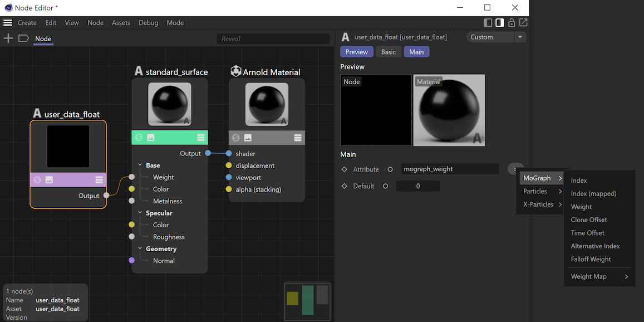This screenshot has width=644, height=322.
Task: Choose Clone Offset from submenu
Action: pos(589,220)
